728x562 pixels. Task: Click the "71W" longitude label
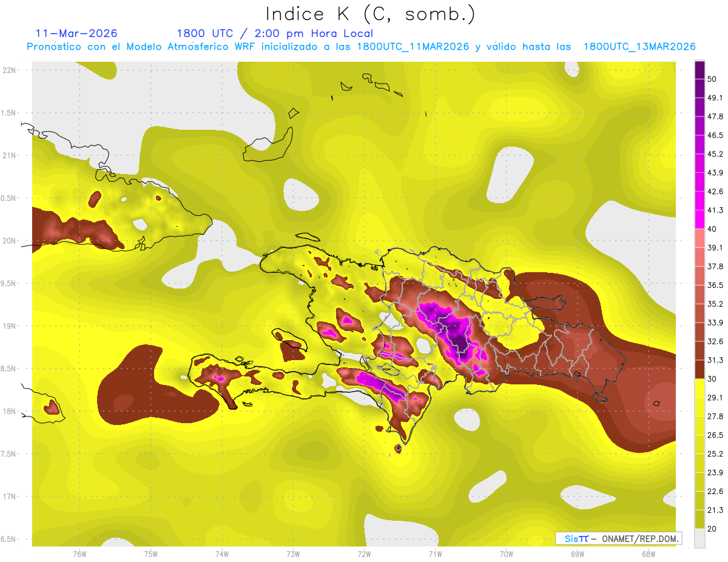pyautogui.click(x=435, y=554)
